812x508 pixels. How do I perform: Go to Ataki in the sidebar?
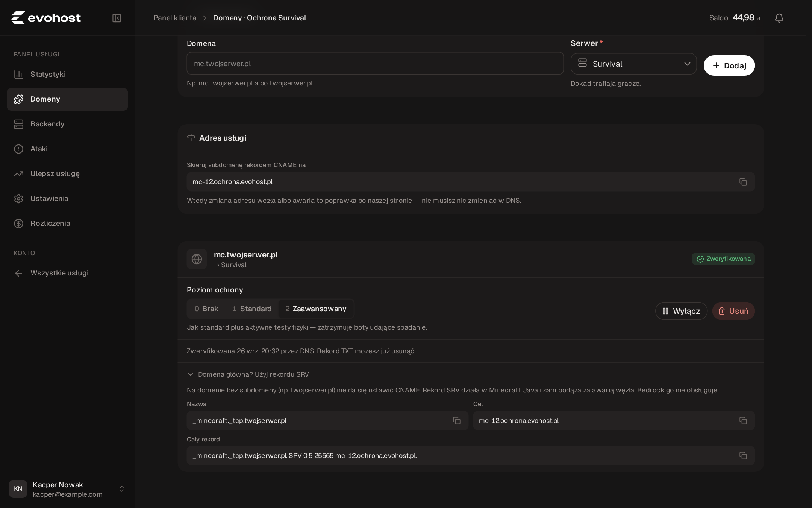[67, 149]
